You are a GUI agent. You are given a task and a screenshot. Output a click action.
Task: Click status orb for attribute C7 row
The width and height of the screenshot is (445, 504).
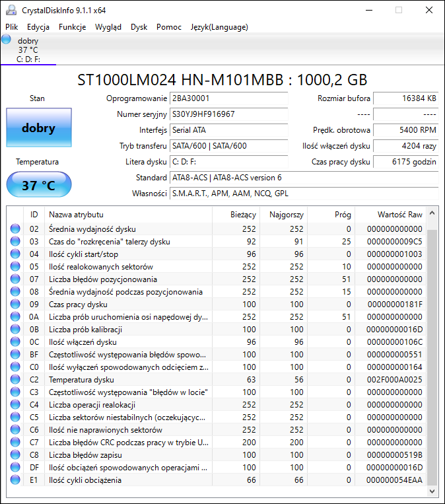tap(15, 442)
